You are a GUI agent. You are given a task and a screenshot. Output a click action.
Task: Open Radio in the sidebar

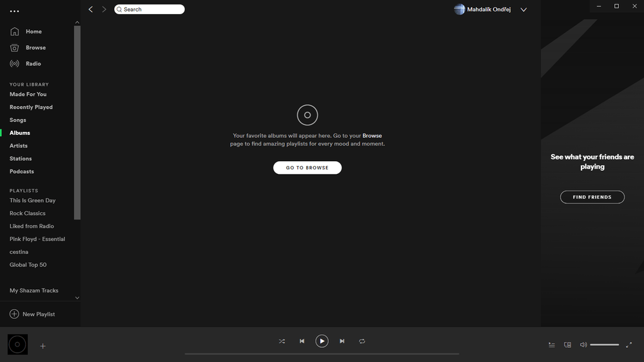pos(34,64)
